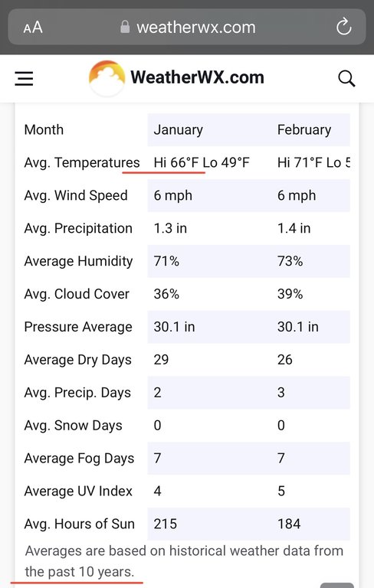Tap the Avg. Hours of Sun label
The width and height of the screenshot is (374, 588).
click(79, 524)
